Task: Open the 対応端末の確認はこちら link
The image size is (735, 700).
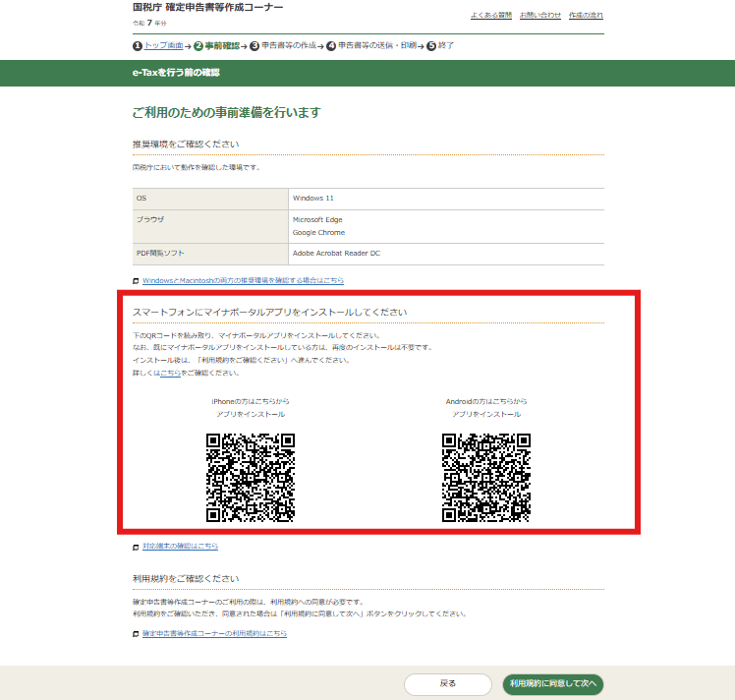Action: (x=180, y=547)
